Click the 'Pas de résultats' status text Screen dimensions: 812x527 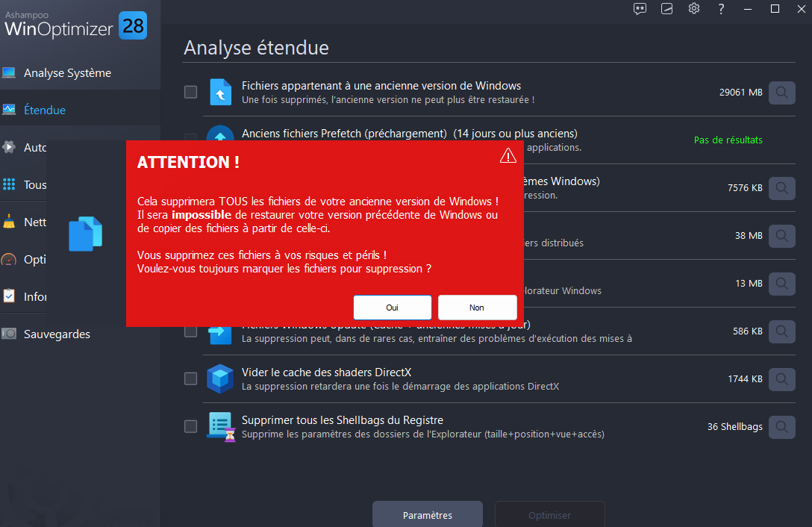click(x=728, y=140)
